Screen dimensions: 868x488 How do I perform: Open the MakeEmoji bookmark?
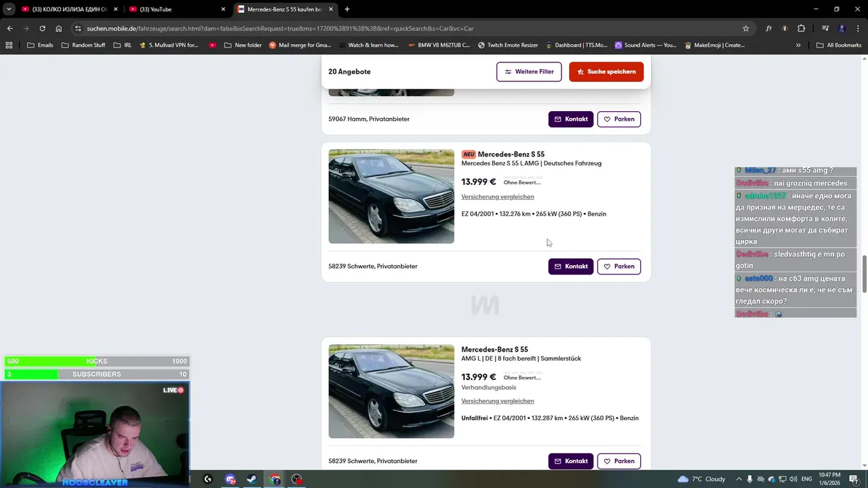point(715,45)
